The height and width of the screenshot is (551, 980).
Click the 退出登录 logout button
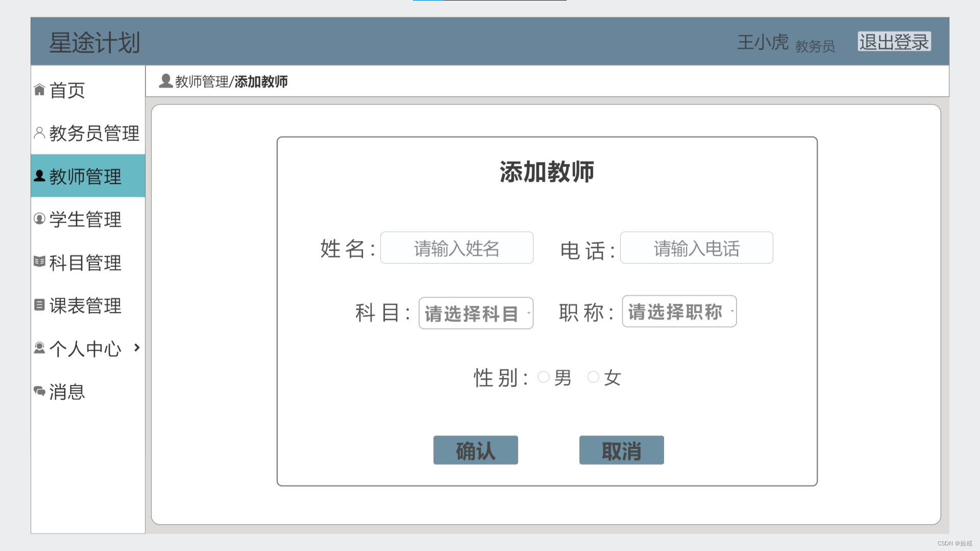click(x=894, y=42)
